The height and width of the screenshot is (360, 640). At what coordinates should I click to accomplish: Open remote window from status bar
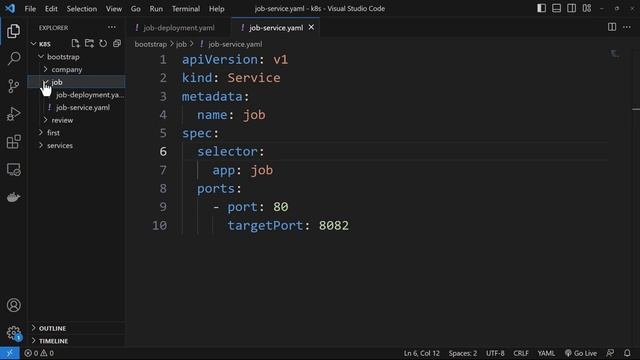pos(9,353)
